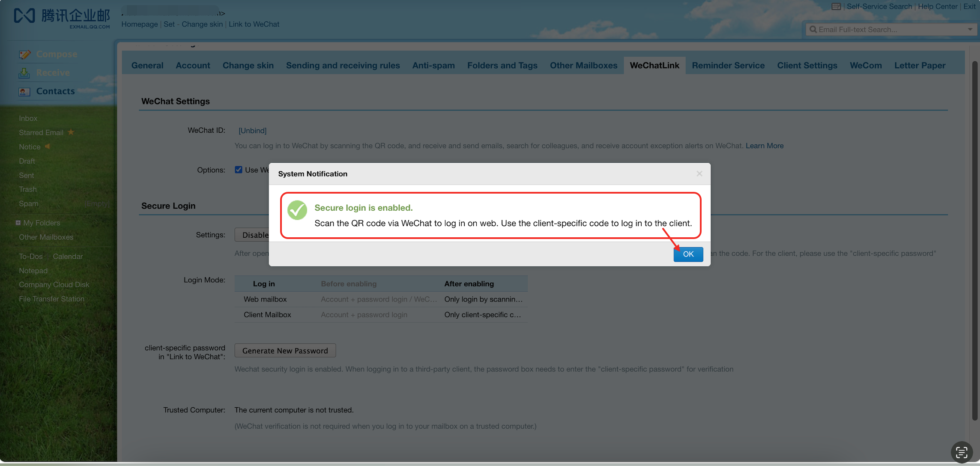Toggle the Use WeChat options checkbox

(x=239, y=170)
